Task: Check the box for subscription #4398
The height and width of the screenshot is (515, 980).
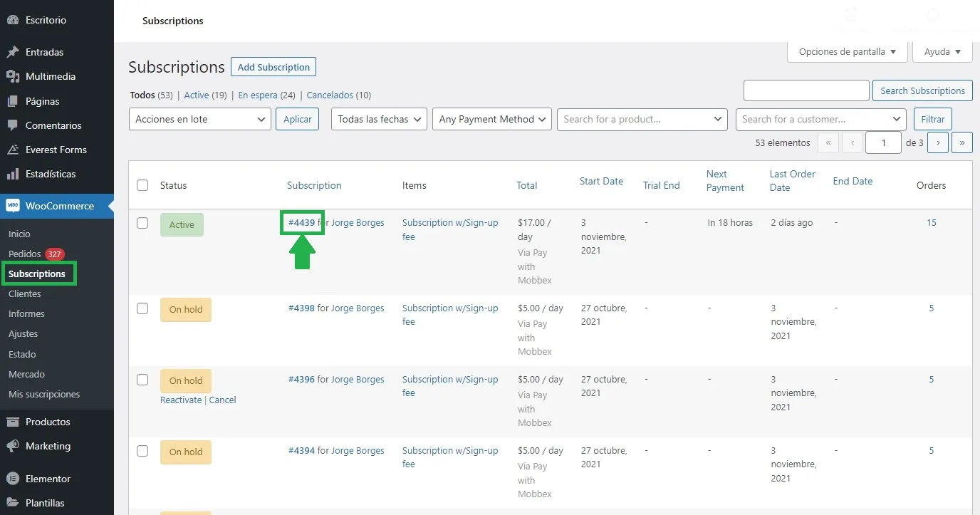Action: tap(142, 308)
